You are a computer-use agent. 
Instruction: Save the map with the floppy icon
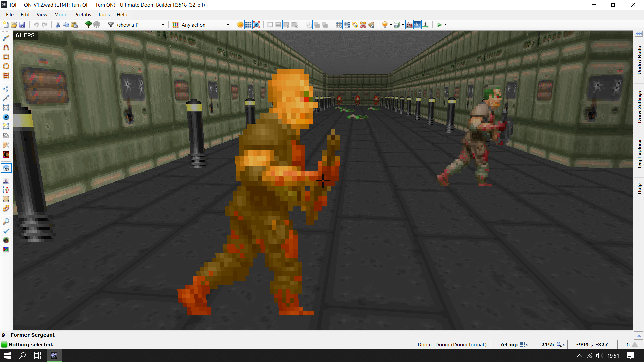pos(22,25)
